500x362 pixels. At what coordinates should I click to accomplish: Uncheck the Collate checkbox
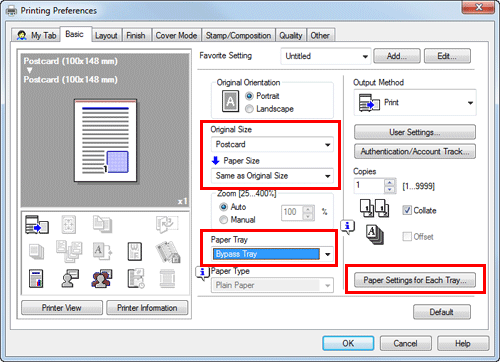point(407,210)
